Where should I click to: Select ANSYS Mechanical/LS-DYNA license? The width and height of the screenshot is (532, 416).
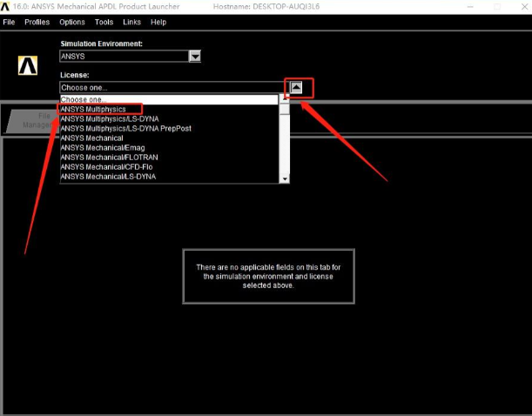click(169, 177)
